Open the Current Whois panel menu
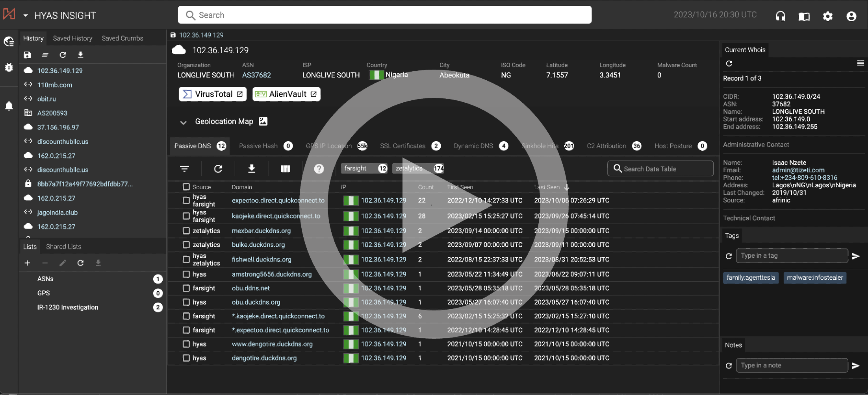This screenshot has width=868, height=395. [860, 63]
